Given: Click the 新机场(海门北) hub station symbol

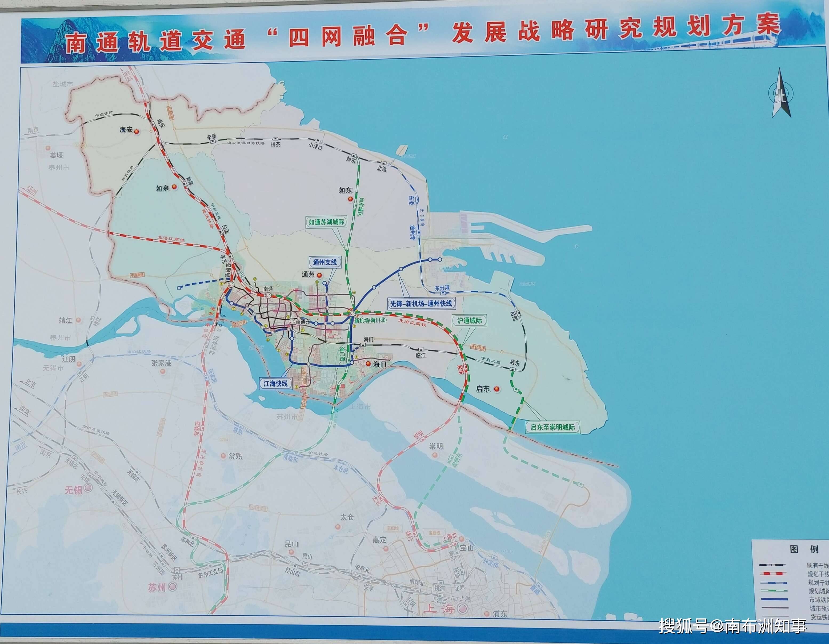Looking at the screenshot, I should 352,313.
